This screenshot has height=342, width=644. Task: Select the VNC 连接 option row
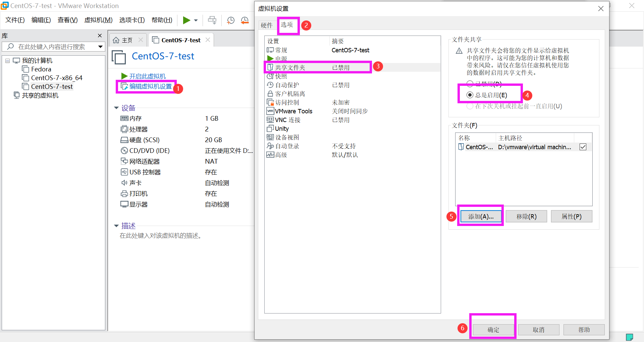pos(352,120)
